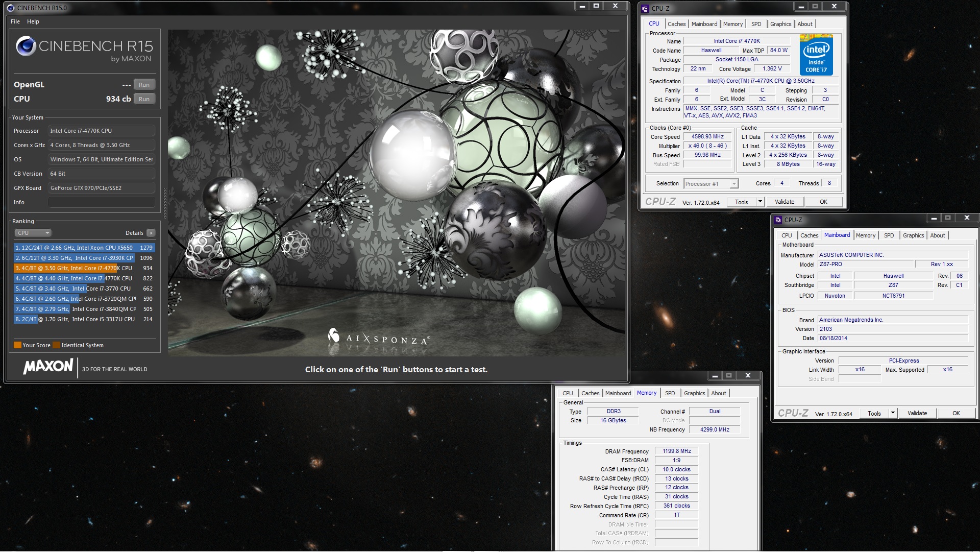Image resolution: width=980 pixels, height=552 pixels.
Task: Minimize the Memory CPU-Z window
Action: [715, 376]
